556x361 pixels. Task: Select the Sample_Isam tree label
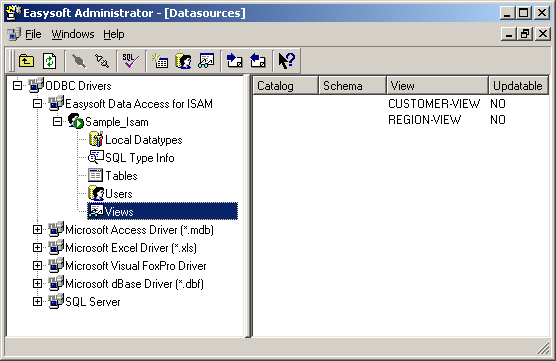[x=117, y=122]
